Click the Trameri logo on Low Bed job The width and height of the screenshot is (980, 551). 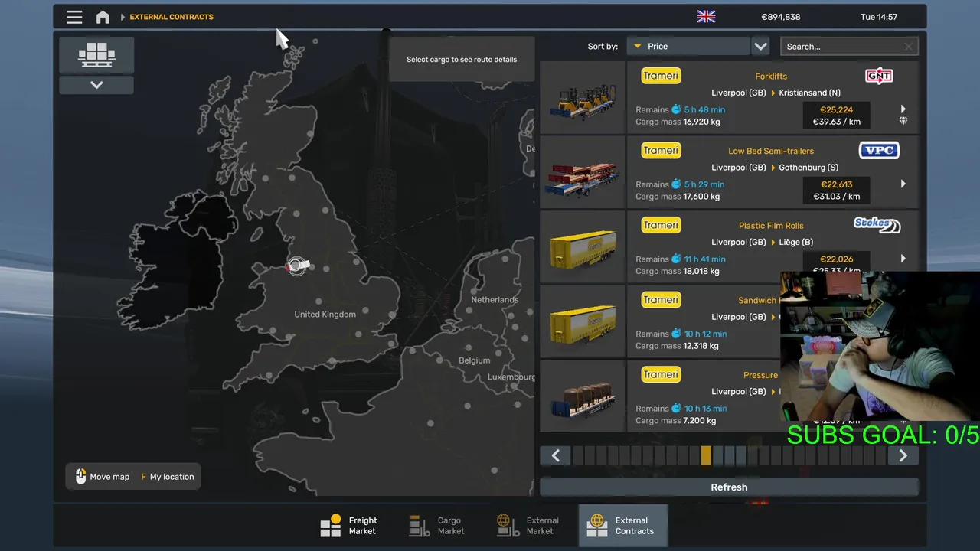[x=661, y=151]
